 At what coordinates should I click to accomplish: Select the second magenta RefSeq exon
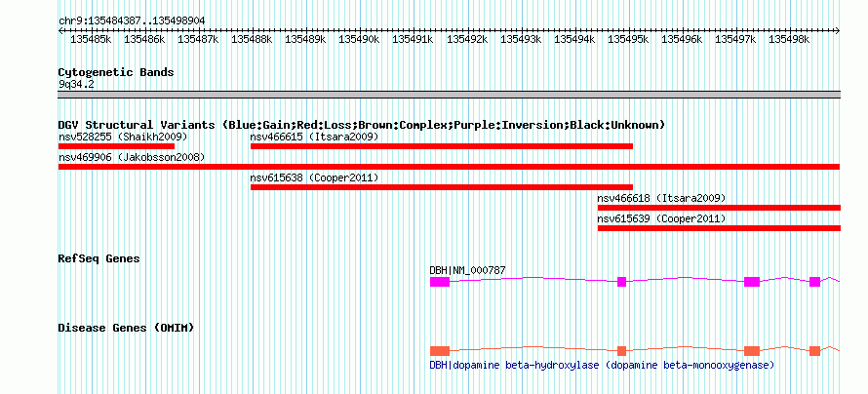pos(621,282)
